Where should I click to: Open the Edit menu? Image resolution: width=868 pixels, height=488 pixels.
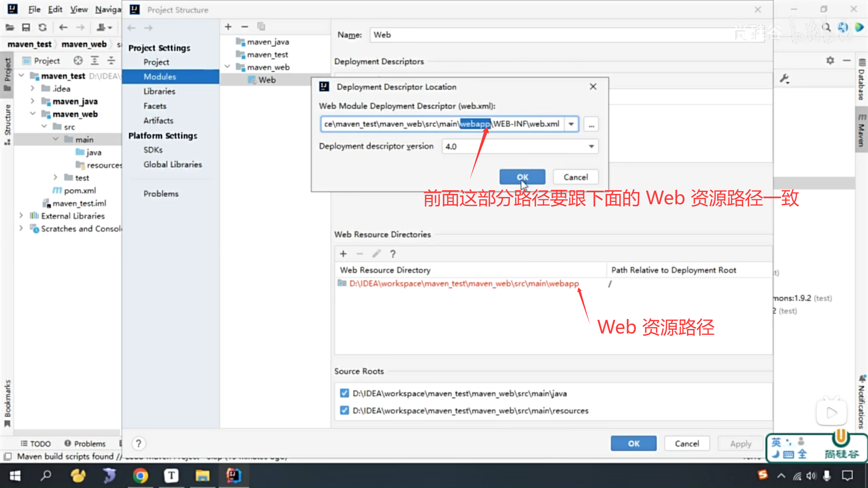pyautogui.click(x=55, y=9)
